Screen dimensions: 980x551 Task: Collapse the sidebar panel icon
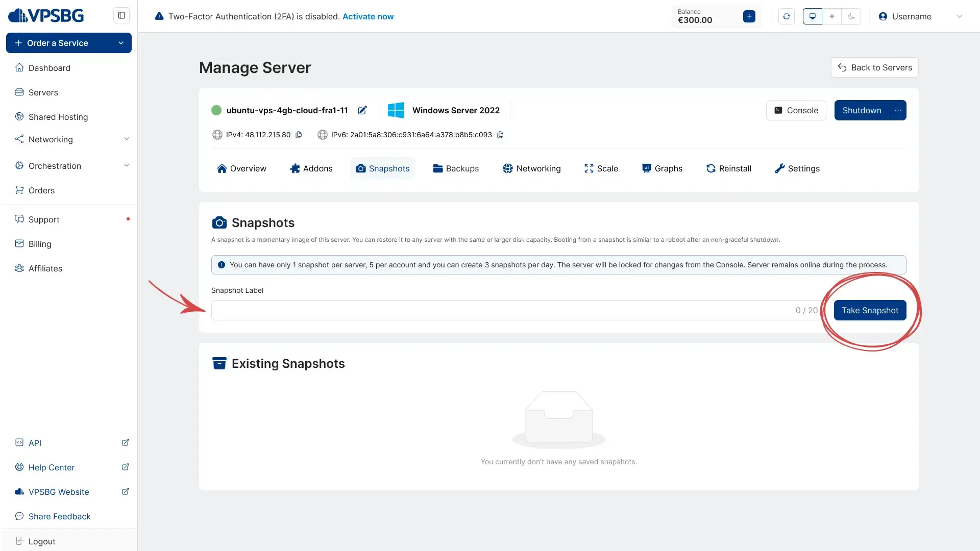coord(121,15)
